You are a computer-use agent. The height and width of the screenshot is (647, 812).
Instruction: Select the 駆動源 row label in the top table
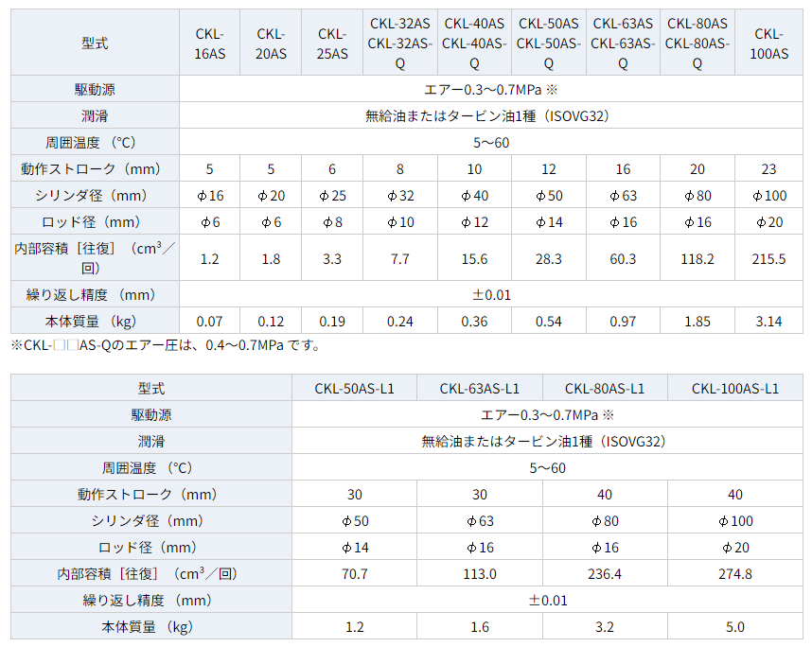click(x=95, y=90)
